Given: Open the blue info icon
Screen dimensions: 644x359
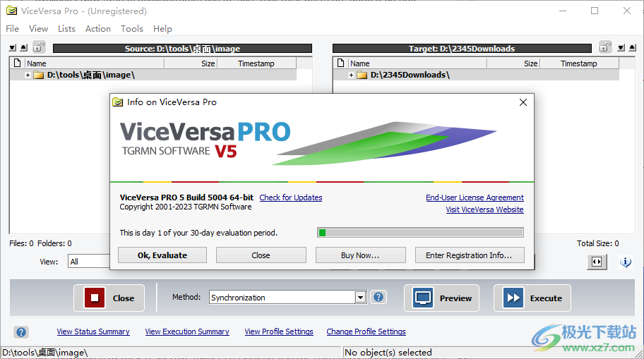Looking at the screenshot, I should [626, 262].
